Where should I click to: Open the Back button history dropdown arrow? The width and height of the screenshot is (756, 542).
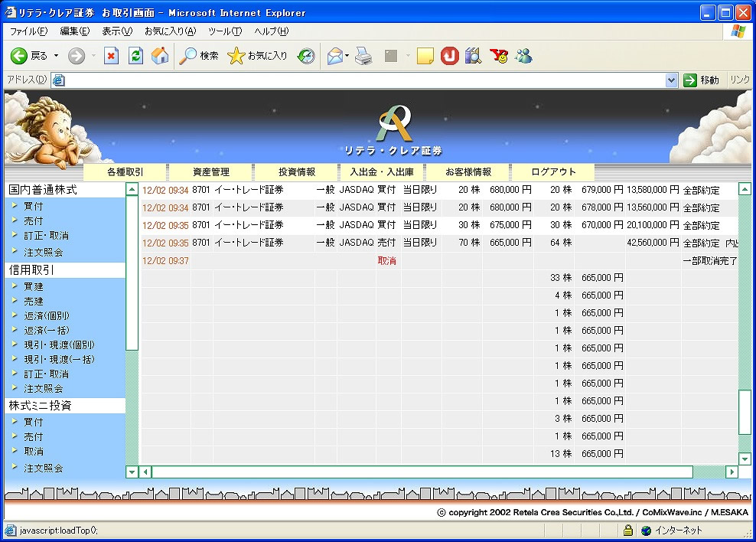click(x=56, y=56)
